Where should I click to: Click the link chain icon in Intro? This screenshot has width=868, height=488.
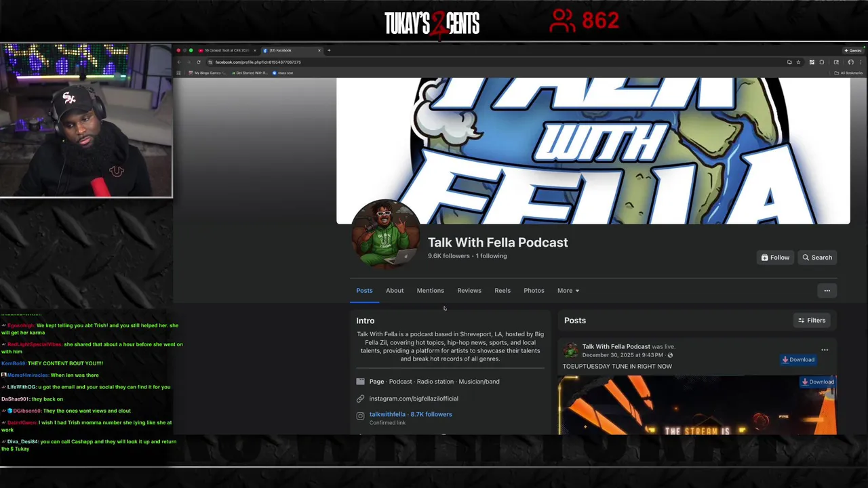click(x=361, y=399)
